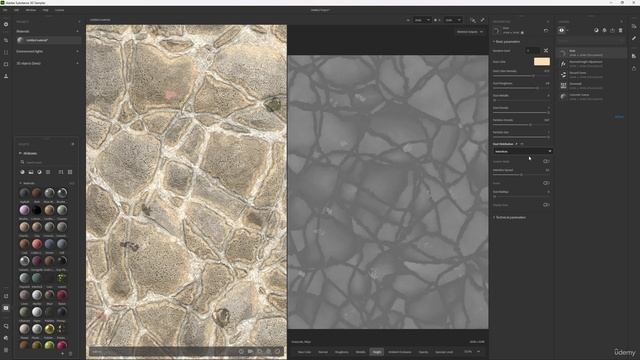This screenshot has width=640, height=360.
Task: Click the Dust layer sphere icon in Layers
Action: tap(563, 53)
